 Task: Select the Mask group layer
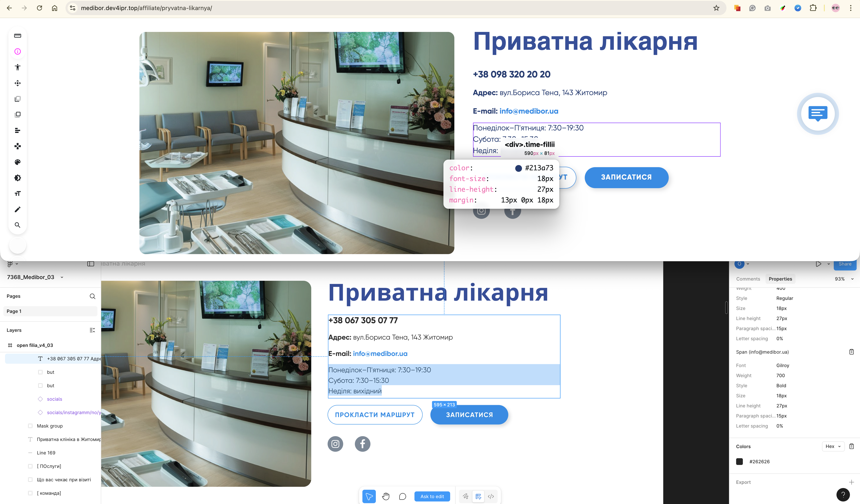click(x=50, y=426)
